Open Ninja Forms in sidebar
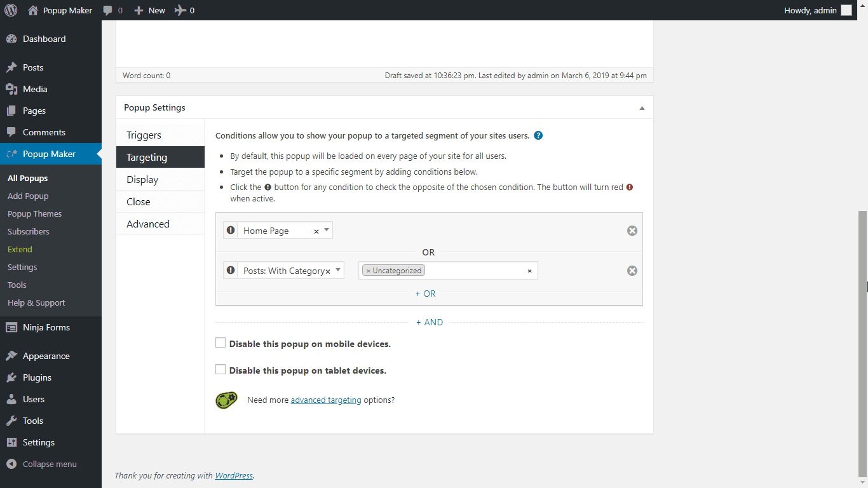 click(51, 327)
